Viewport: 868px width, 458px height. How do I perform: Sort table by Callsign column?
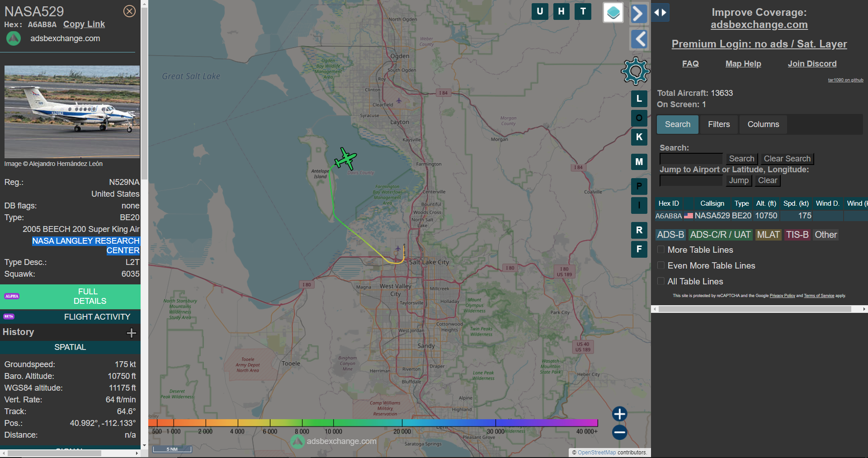tap(712, 203)
